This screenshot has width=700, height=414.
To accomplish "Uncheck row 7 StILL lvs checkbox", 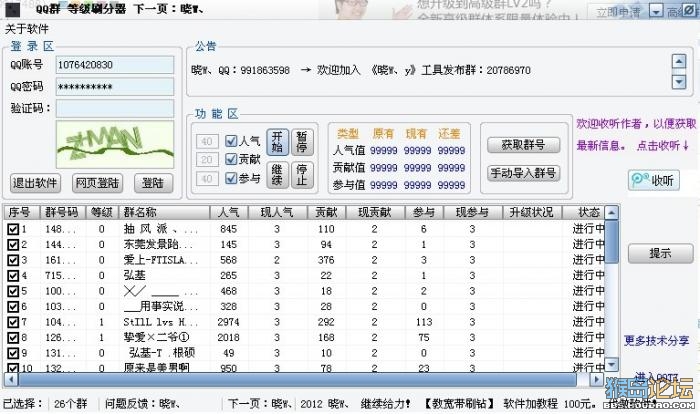I will (12, 322).
